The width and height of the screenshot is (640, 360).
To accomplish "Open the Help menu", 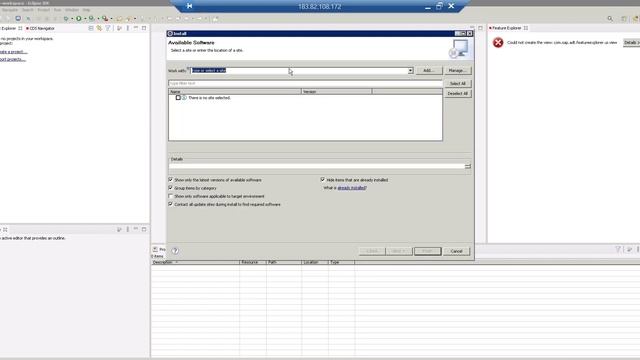I will click(86, 10).
